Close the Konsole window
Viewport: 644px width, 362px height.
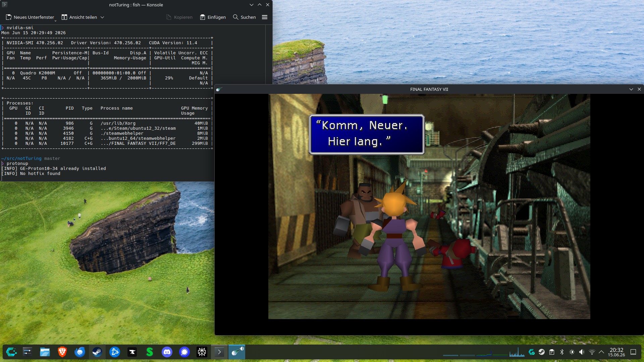pos(268,5)
